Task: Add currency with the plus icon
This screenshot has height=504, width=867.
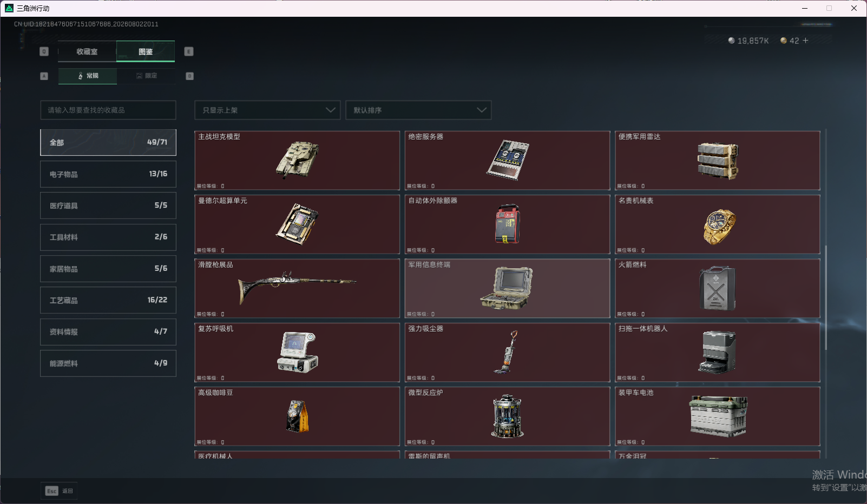Action: [x=805, y=41]
